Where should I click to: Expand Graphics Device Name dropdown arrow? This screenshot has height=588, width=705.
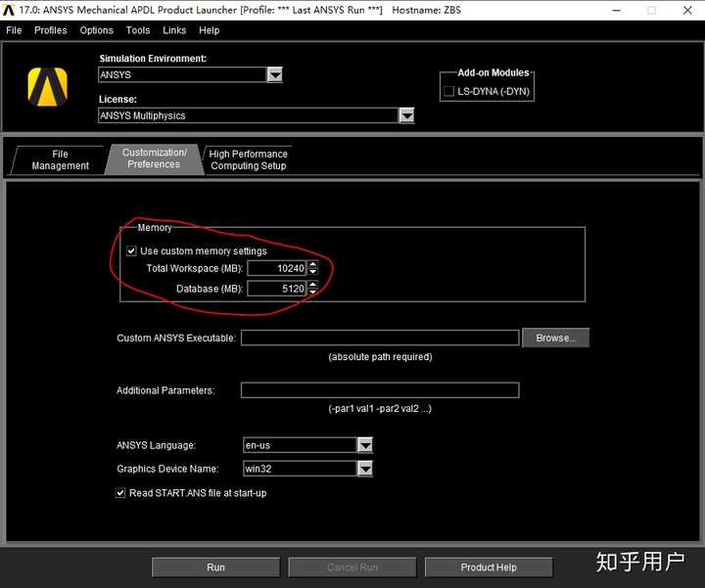pyautogui.click(x=365, y=469)
